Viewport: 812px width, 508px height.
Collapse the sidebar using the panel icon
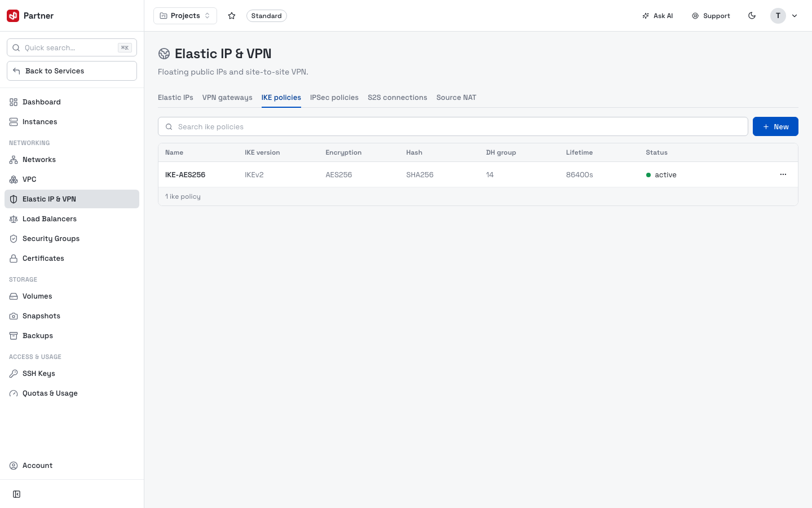pos(17,494)
